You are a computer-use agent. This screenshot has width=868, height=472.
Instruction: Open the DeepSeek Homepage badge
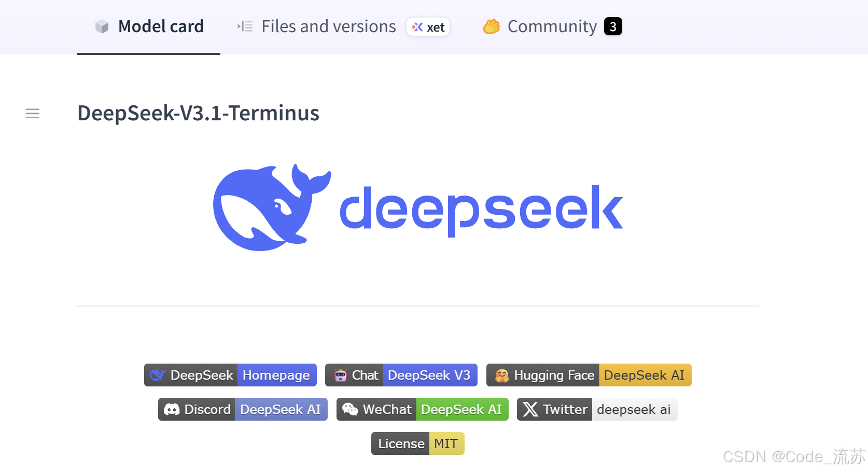(x=230, y=375)
